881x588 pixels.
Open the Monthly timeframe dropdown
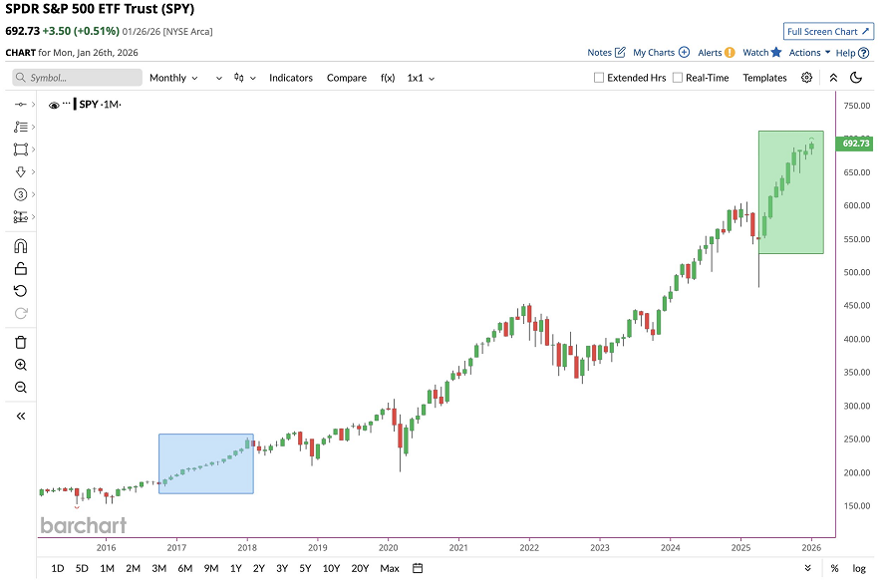tap(173, 77)
